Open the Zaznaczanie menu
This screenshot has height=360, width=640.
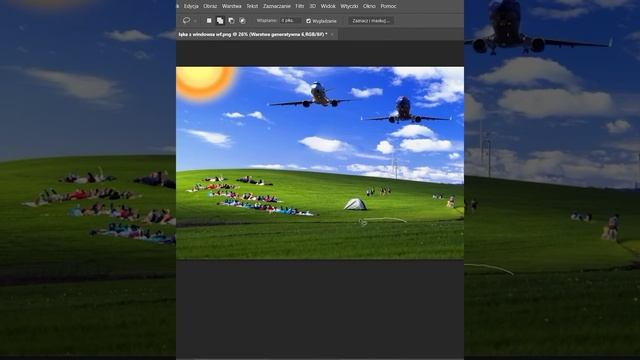[277, 6]
